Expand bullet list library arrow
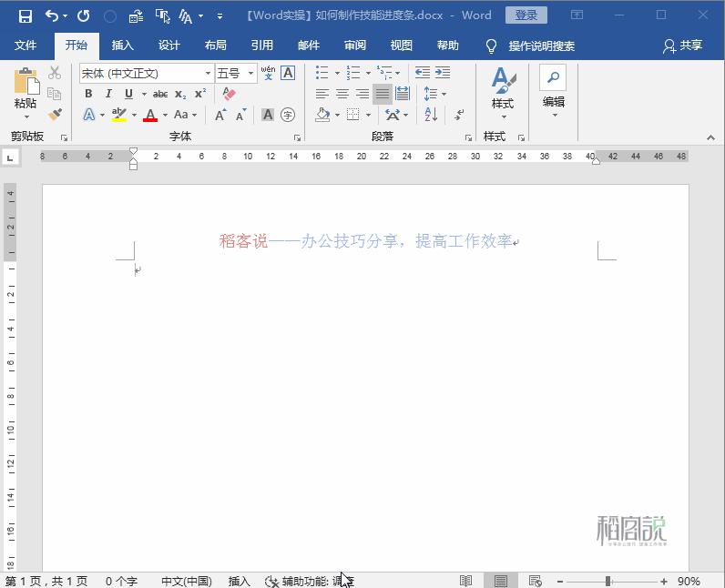725x588 pixels. pyautogui.click(x=337, y=74)
